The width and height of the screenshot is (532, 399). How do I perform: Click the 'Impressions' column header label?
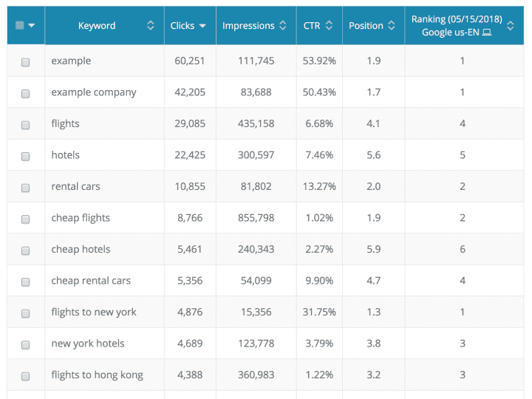point(248,26)
